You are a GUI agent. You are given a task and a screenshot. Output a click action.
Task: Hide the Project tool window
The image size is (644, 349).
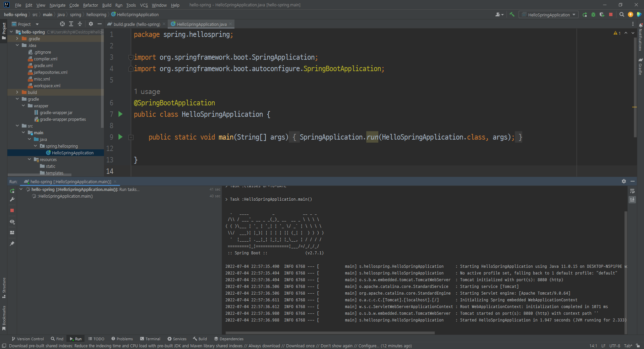(100, 24)
